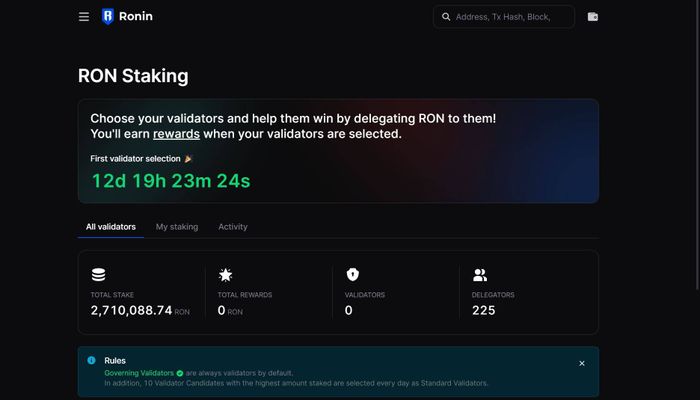Click the search magnifier icon
This screenshot has height=400, width=700.
click(446, 17)
